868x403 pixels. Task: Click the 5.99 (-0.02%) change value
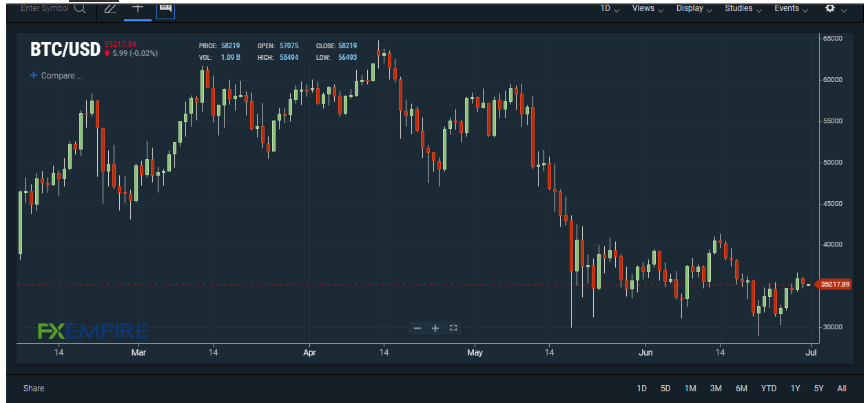(135, 53)
